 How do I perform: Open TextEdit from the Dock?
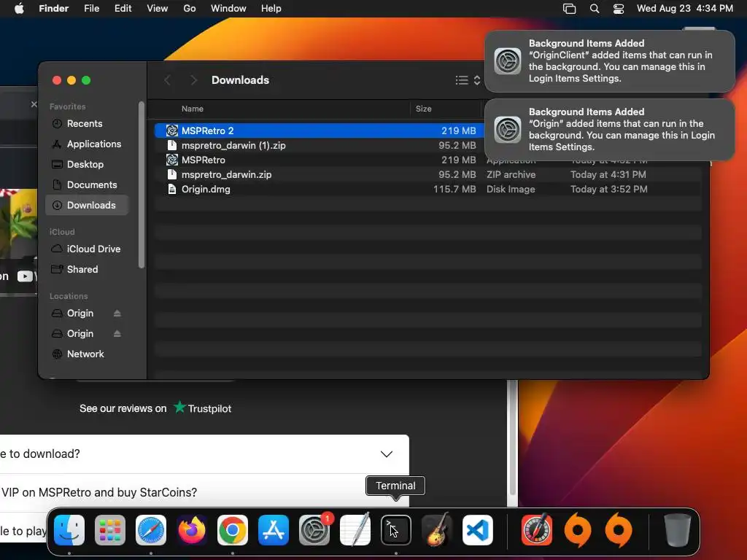(x=355, y=530)
